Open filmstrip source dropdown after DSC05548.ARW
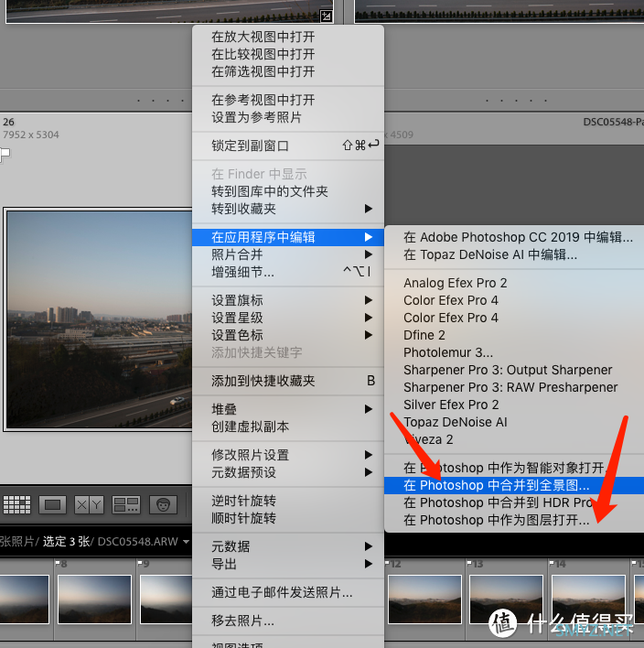 coord(186,542)
